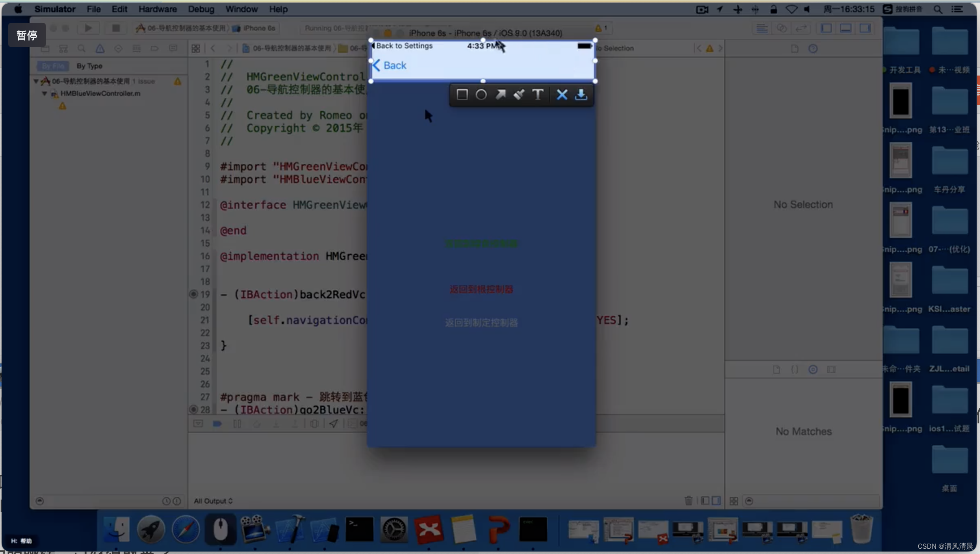Toggle the breakpoints activation button

217,424
